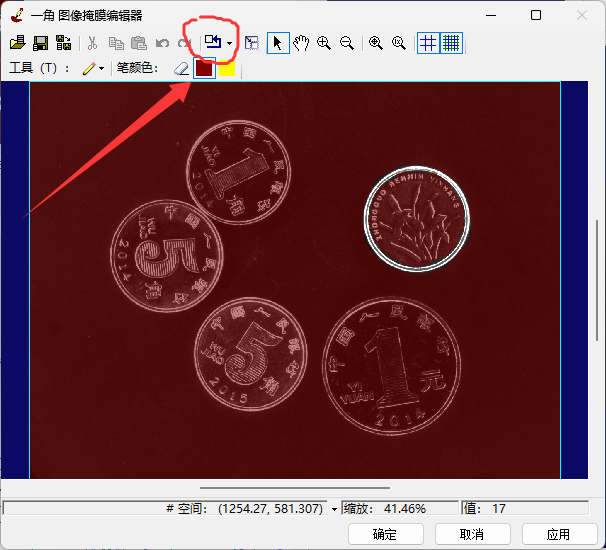Undo the last edit with the undo arrow
Image resolution: width=606 pixels, height=550 pixels.
pos(162,43)
